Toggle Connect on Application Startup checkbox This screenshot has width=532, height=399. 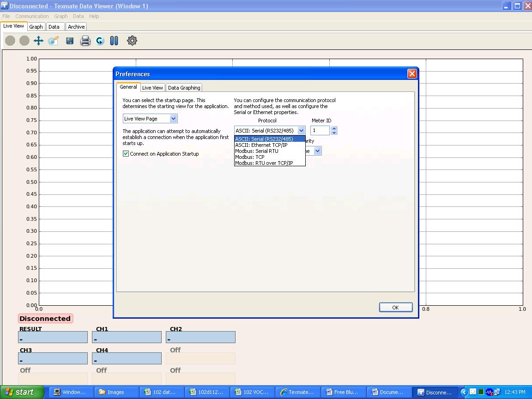point(126,154)
